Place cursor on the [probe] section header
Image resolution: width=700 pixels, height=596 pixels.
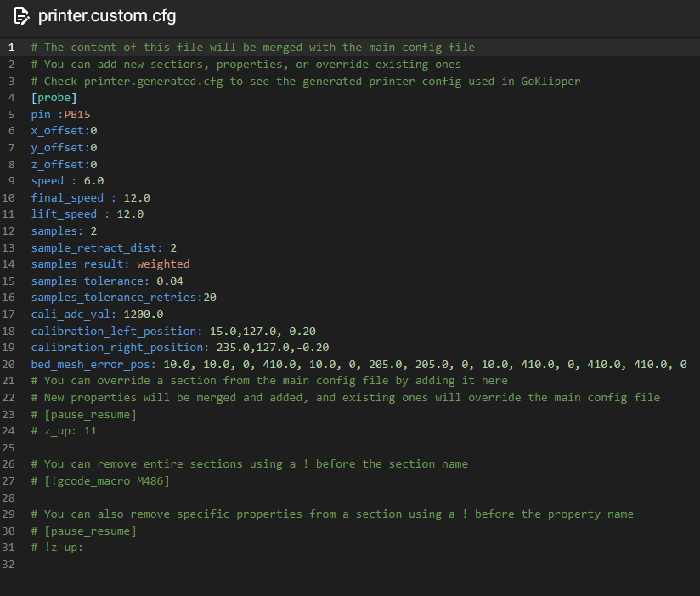pos(54,98)
